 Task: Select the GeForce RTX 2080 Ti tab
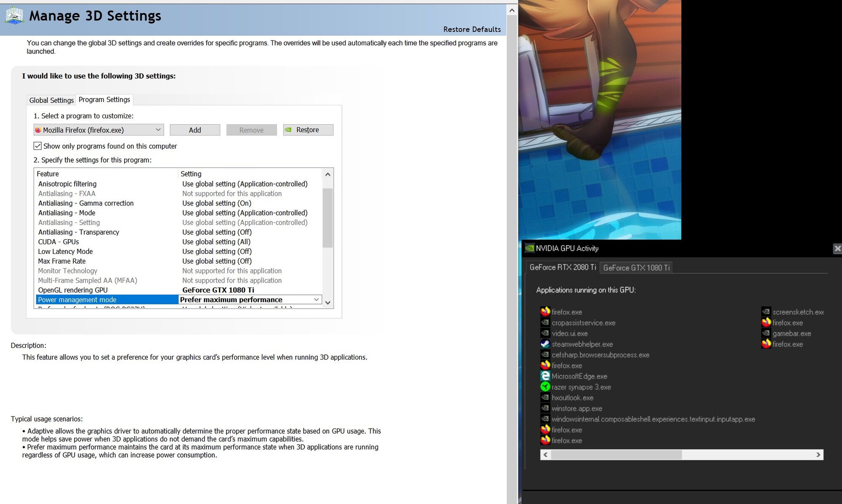click(562, 267)
